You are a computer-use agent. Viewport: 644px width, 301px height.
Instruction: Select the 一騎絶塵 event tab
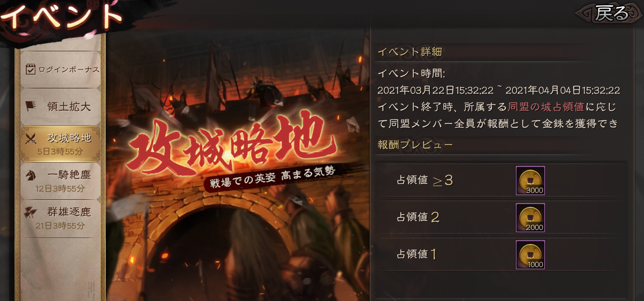(60, 181)
